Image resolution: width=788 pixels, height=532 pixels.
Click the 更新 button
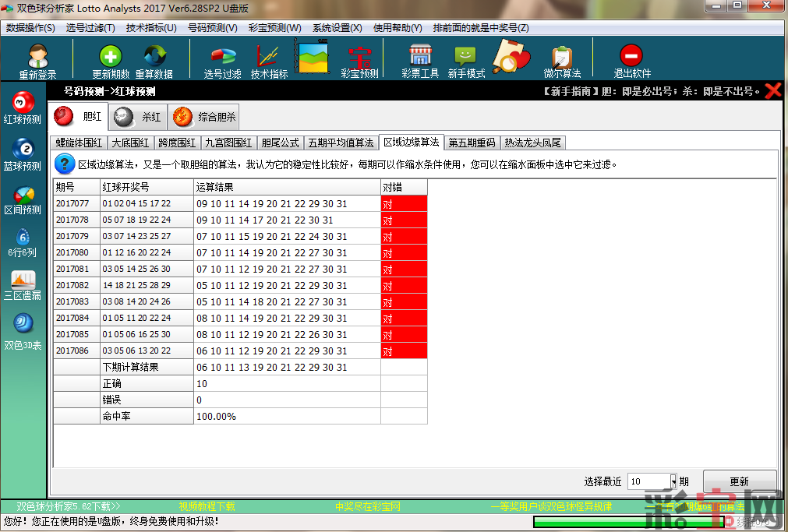739,481
